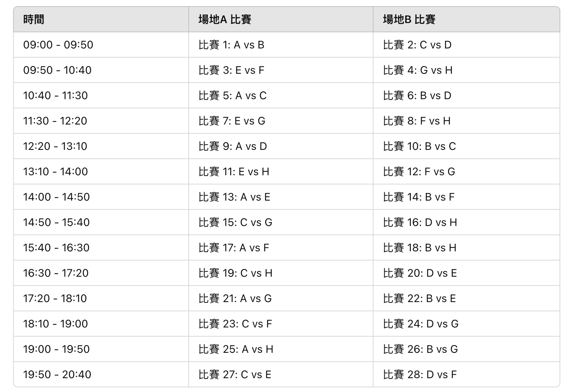
Task: Select cell 比賽 16: D vs H
Action: (x=466, y=222)
